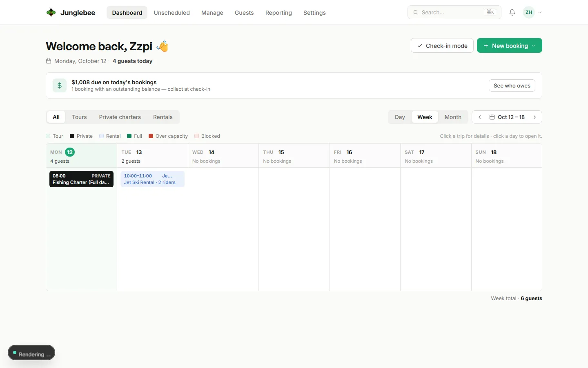The height and width of the screenshot is (368, 588).
Task: Click the Junglebee brand name
Action: click(x=78, y=13)
